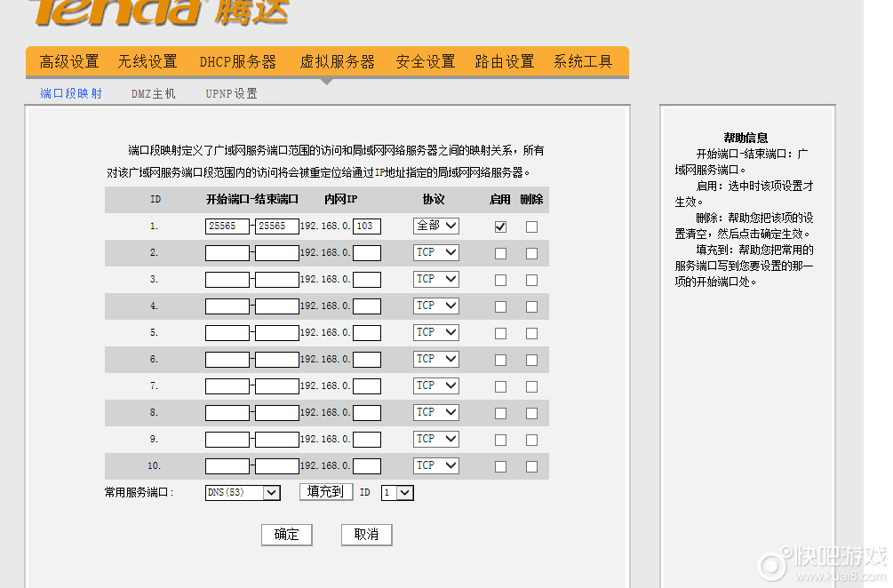Open the 协议 dropdown showing 全部 on row 1
Image resolution: width=893 pixels, height=588 pixels.
click(435, 226)
